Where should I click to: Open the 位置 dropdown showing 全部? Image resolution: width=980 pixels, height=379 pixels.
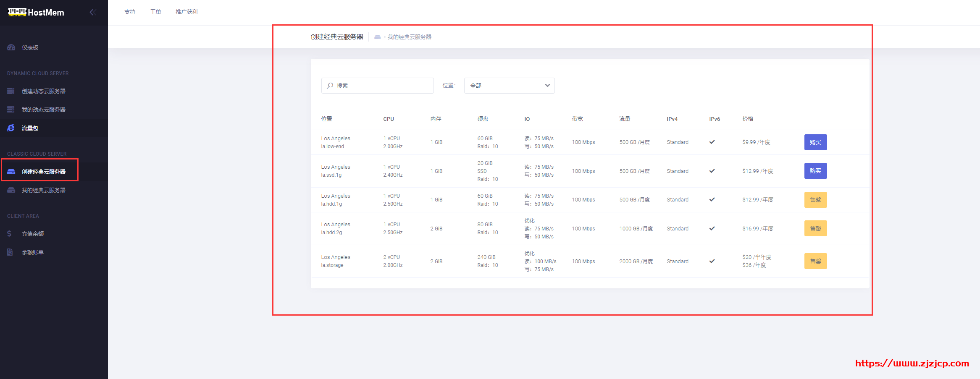509,86
